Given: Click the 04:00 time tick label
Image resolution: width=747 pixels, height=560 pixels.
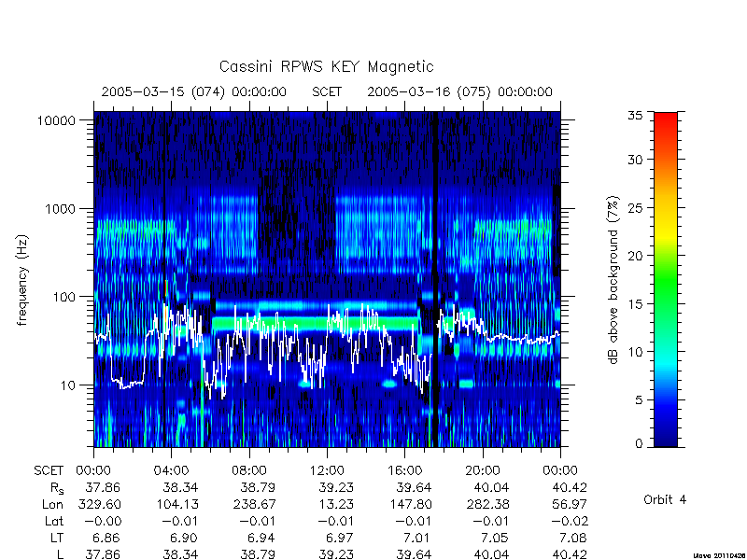Looking at the screenshot, I should 171,470.
